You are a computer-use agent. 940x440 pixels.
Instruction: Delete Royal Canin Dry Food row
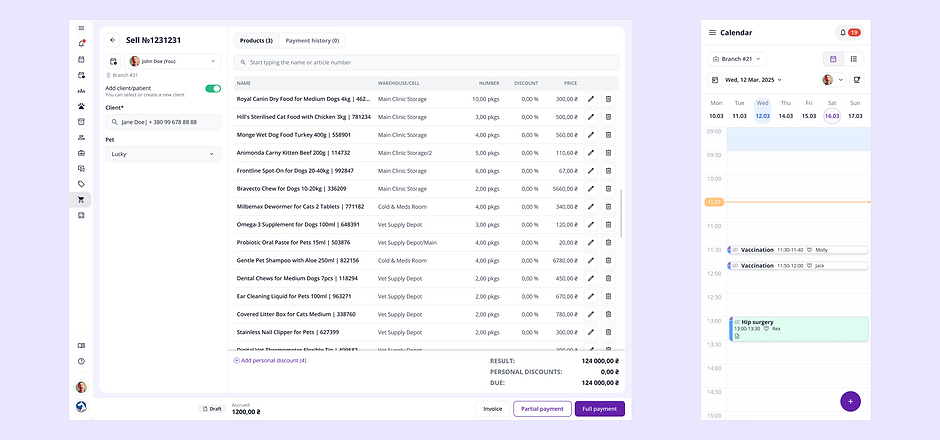(608, 99)
